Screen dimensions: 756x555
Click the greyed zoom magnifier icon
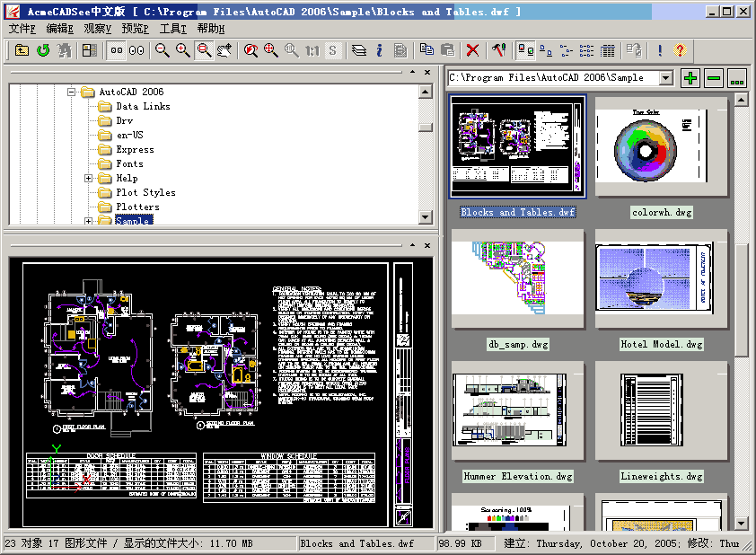(x=291, y=50)
